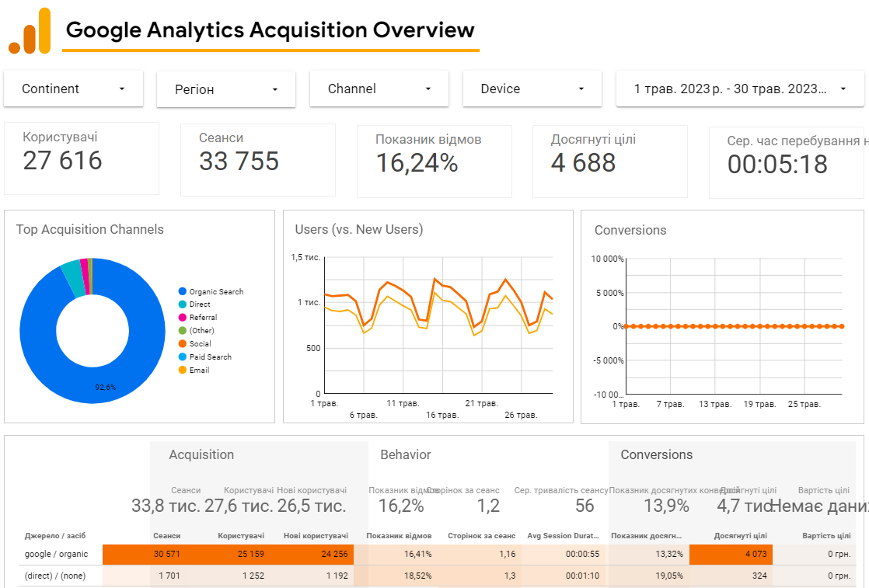Select the Referral legend entry
Viewport: 869px width, 588px height.
[x=203, y=318]
